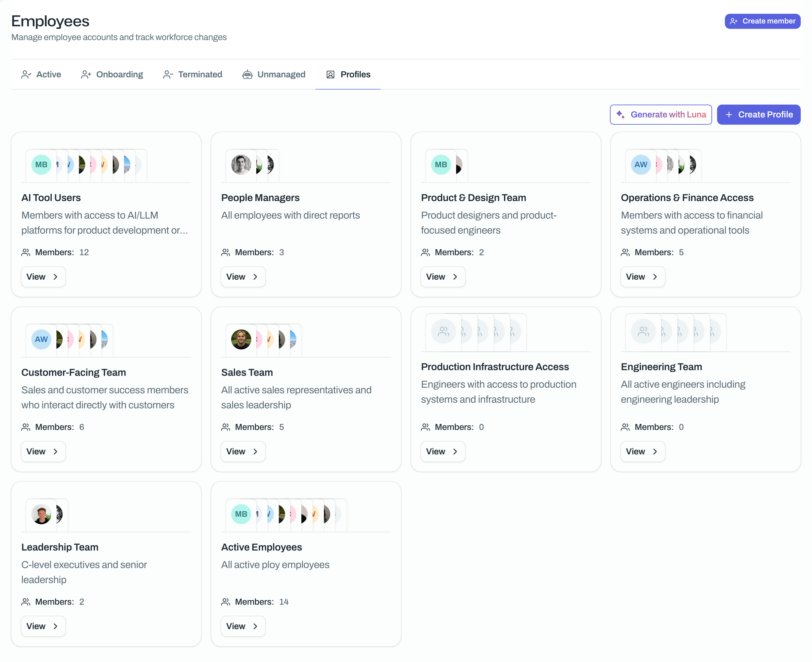Viewport: 812px width, 662px height.
Task: Click the photo avatar in Sales Team card
Action: (x=241, y=339)
